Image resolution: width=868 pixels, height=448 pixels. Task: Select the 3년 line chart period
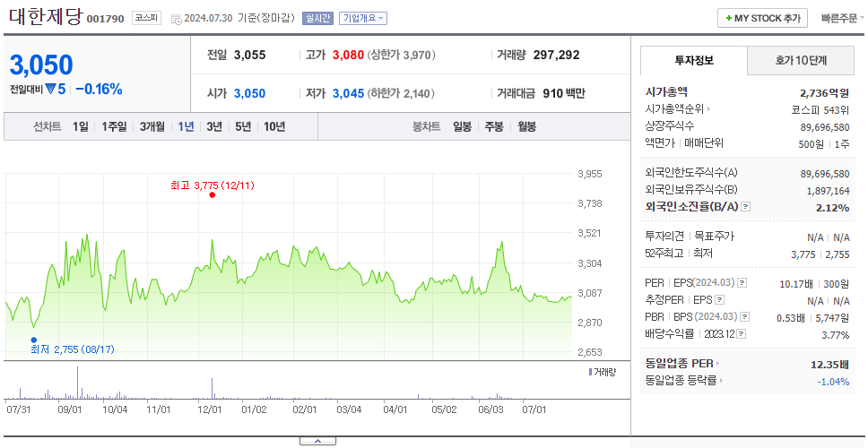(x=214, y=126)
